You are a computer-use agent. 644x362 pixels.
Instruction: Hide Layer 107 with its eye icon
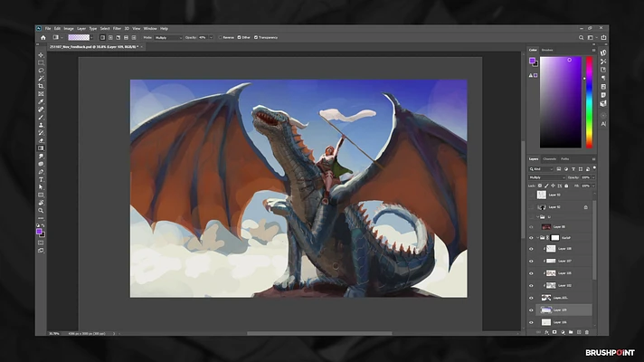(x=531, y=262)
